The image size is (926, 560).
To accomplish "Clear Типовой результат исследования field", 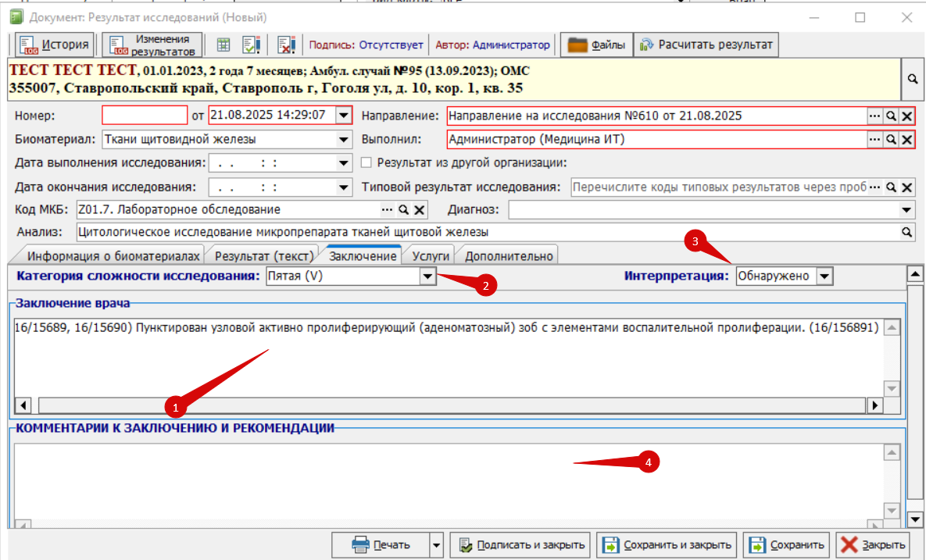I will coord(907,187).
